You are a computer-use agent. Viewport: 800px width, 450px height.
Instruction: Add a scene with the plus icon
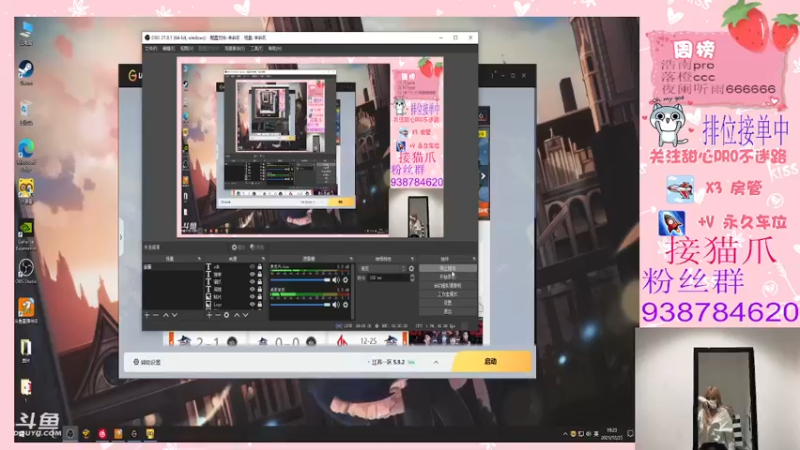click(x=146, y=315)
